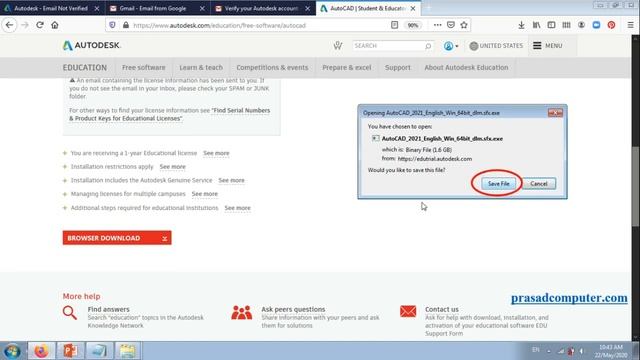Viewport: 640px width, 360px height.
Task: Open the Support menu item
Action: click(398, 67)
